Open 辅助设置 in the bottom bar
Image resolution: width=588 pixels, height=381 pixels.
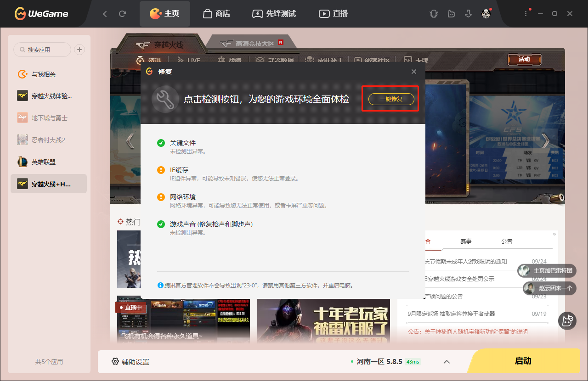tap(130, 362)
